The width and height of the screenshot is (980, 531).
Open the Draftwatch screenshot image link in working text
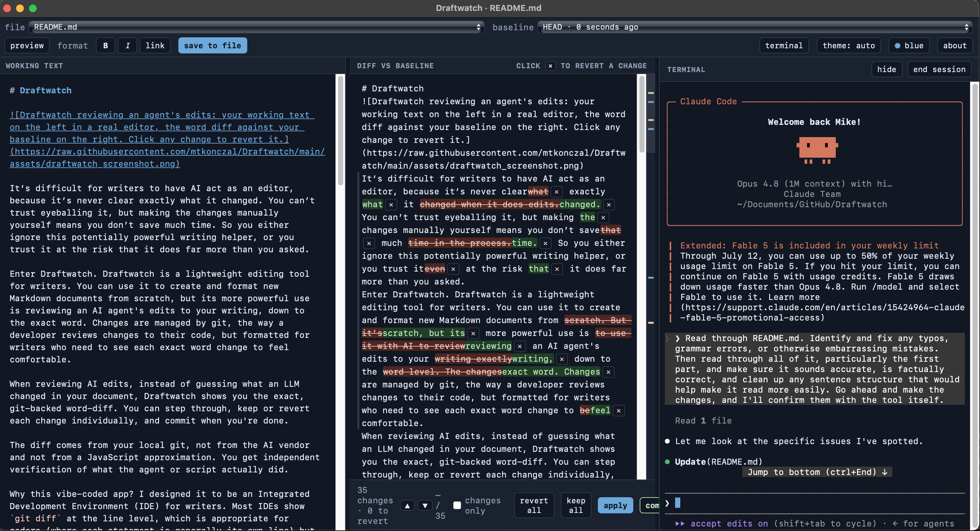tap(167, 139)
